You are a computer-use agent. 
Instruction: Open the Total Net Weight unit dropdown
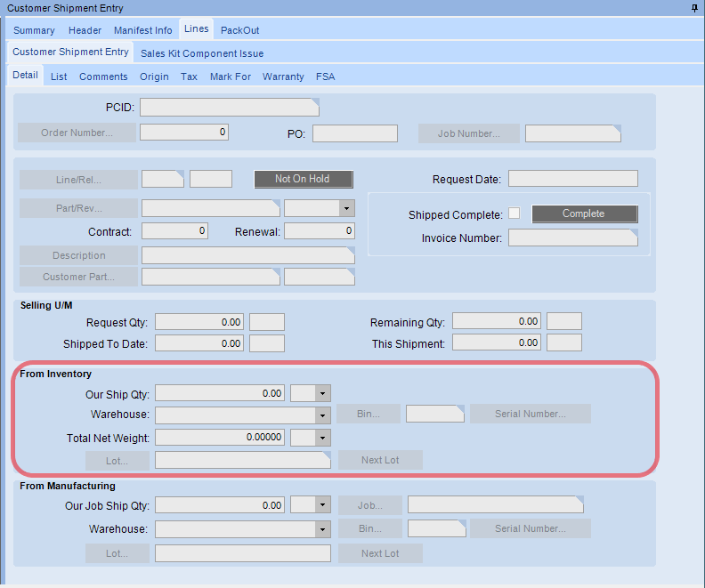[x=323, y=438]
